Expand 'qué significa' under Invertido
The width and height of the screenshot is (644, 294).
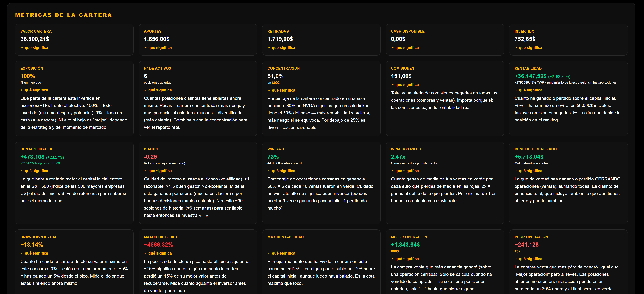pyautogui.click(x=528, y=47)
